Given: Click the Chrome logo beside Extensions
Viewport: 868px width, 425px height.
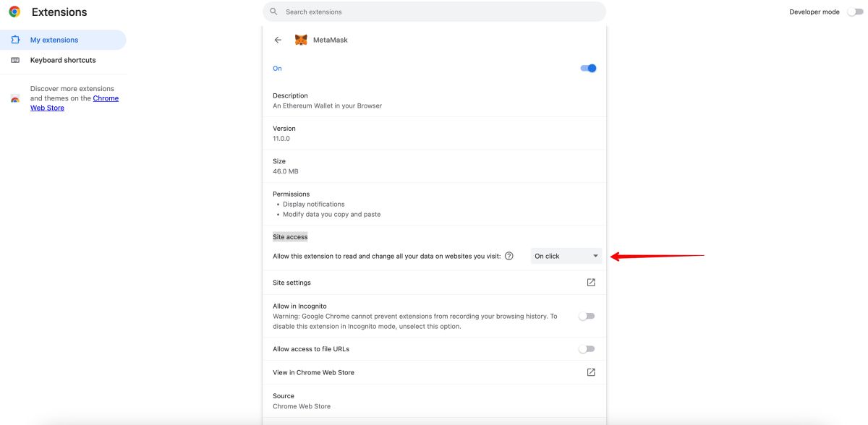Looking at the screenshot, I should tap(14, 12).
